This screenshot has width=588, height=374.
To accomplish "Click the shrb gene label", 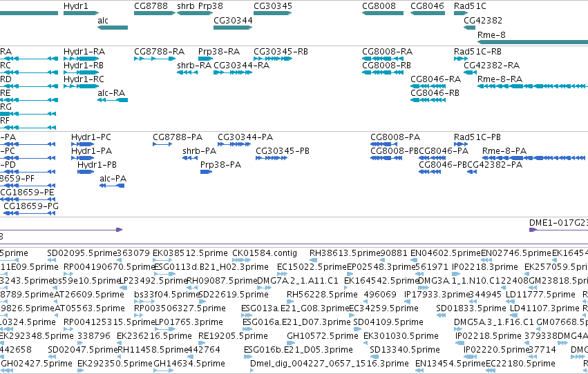I will coord(186,6).
